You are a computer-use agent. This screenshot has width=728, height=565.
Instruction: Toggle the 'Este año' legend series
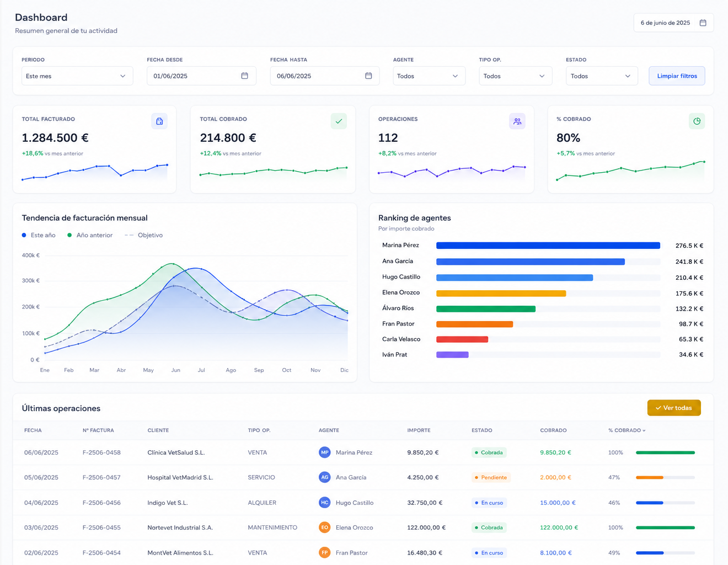(x=39, y=235)
